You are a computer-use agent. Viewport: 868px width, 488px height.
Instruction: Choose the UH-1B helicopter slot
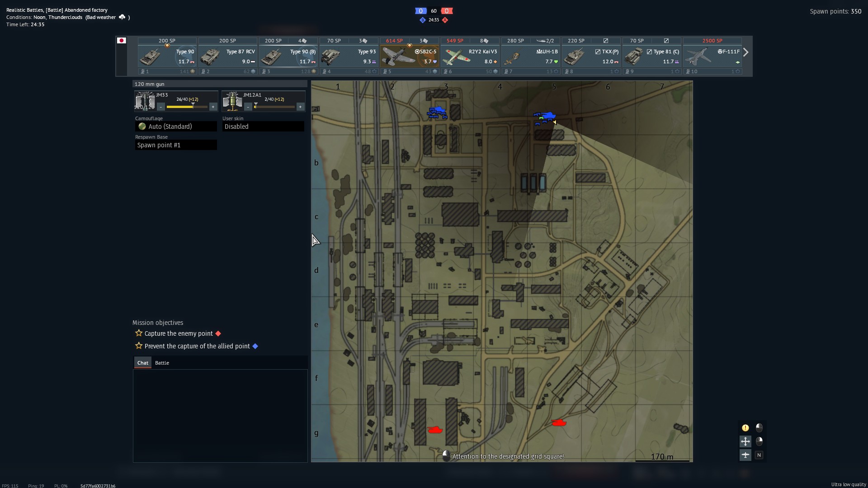point(531,56)
